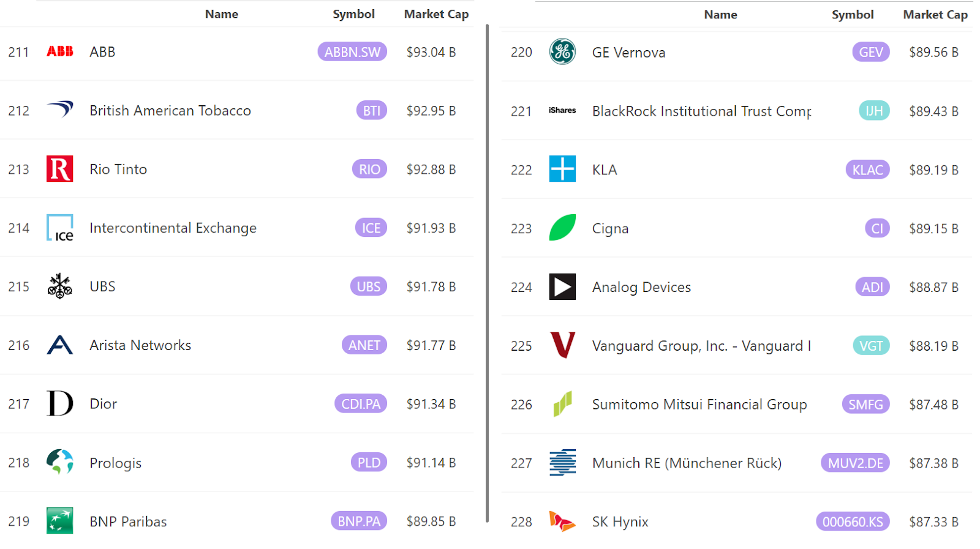Click the Rio Tinto red R logo
The height and width of the screenshot is (549, 980).
tap(60, 169)
